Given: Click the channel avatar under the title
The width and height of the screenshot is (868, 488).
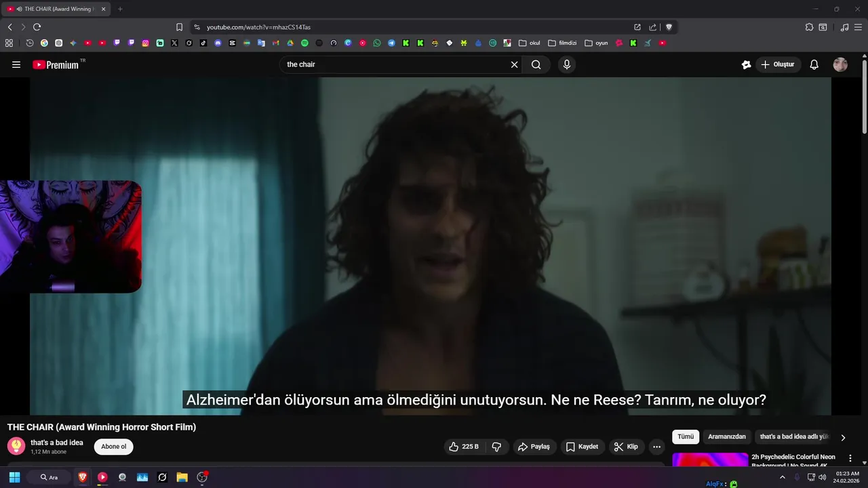Looking at the screenshot, I should point(16,446).
